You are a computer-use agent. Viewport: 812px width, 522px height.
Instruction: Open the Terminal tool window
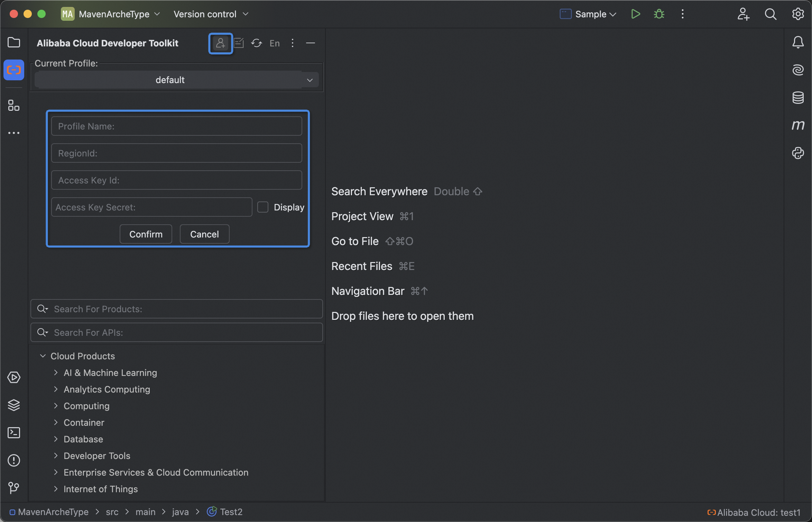point(14,433)
